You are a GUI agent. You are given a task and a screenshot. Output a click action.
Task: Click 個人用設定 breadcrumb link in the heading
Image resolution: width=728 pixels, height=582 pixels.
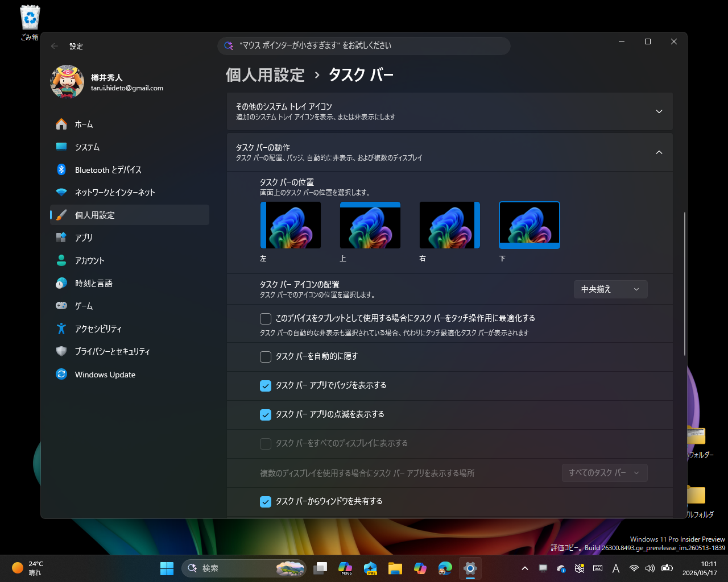(265, 75)
